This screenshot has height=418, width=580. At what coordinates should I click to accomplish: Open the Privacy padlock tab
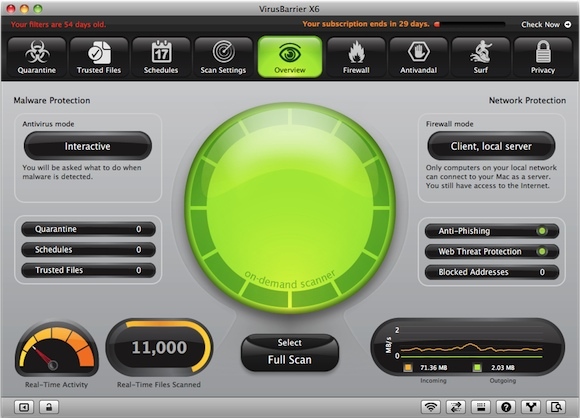tap(543, 57)
